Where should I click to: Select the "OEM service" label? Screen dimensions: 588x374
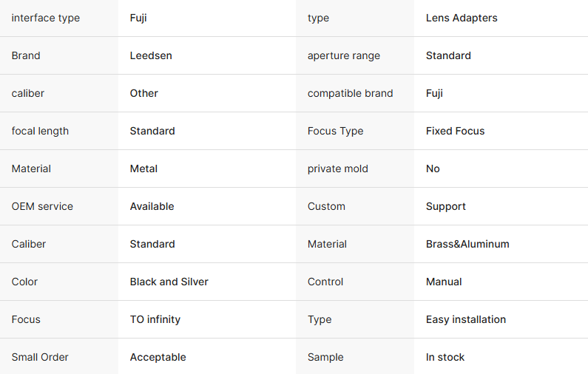(x=42, y=206)
